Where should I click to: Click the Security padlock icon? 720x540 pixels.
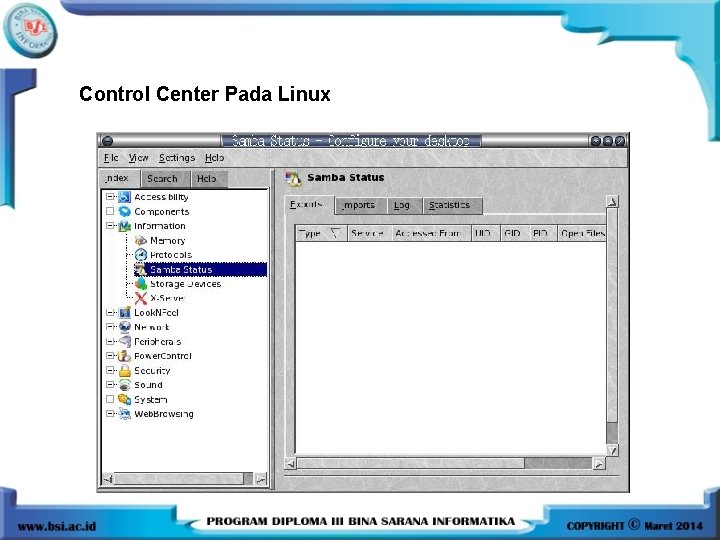(124, 371)
